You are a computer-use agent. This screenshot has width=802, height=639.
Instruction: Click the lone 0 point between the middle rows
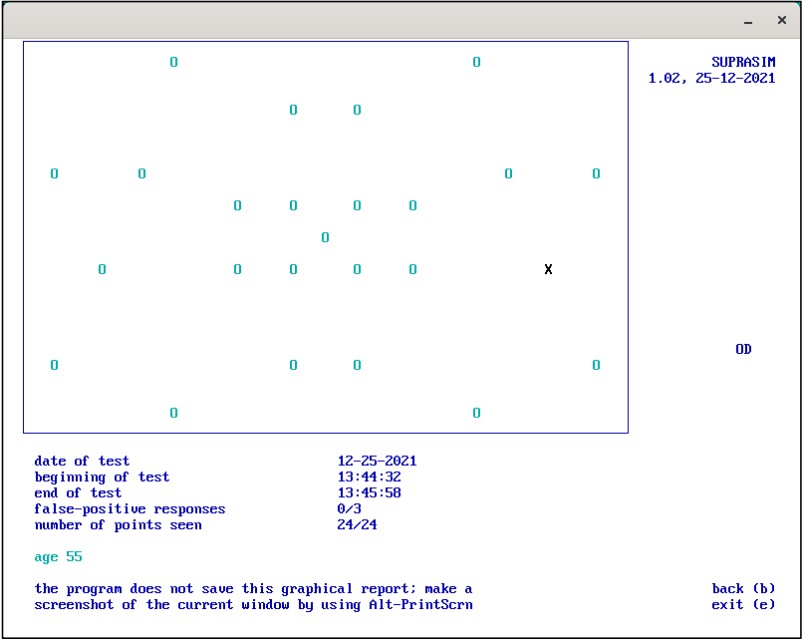[x=325, y=238]
